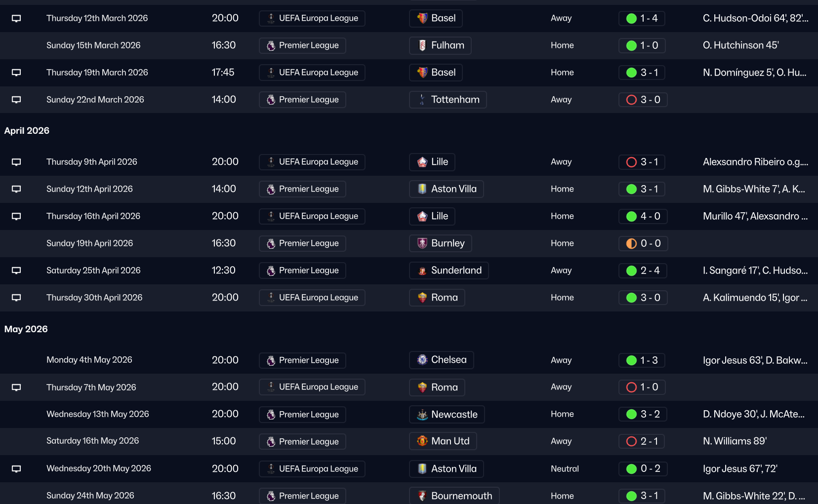Screen dimensions: 818x504
Task: Click the May 2026 month header
Action: tap(26, 329)
